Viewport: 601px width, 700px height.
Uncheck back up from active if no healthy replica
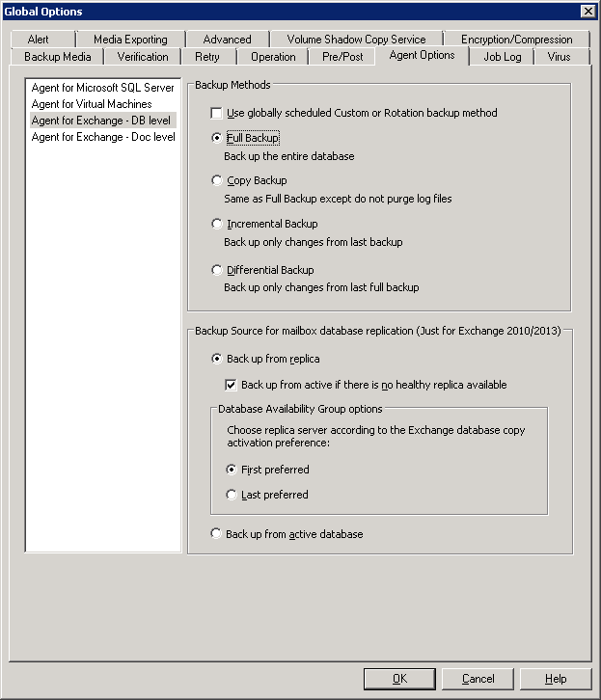tap(232, 385)
